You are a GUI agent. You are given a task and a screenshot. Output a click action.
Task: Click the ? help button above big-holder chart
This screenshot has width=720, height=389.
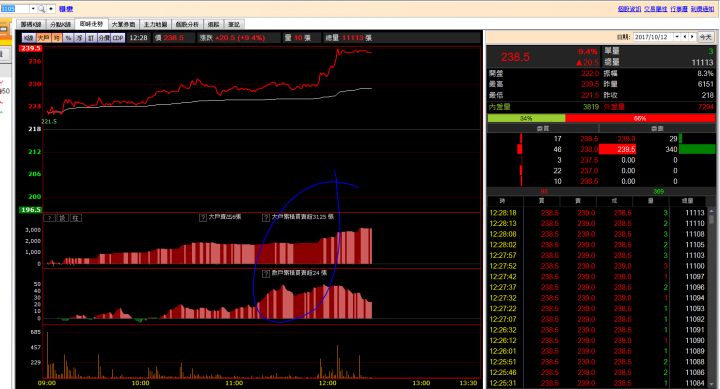pos(50,218)
